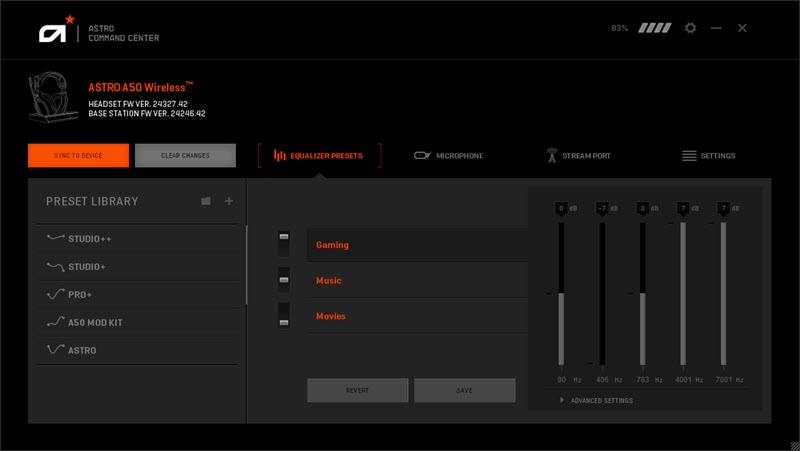Toggle the Music preset slot switch
800x452 pixels.
coord(284,279)
